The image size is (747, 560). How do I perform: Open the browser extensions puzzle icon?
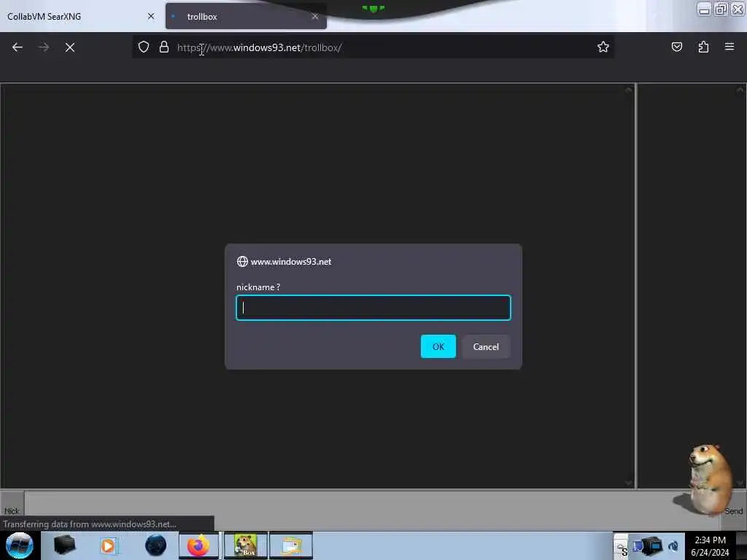[x=703, y=47]
